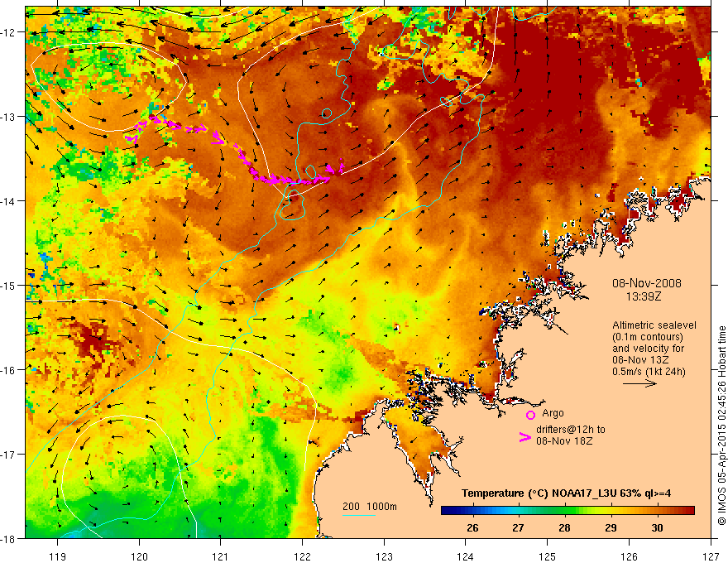Click longitude axis label 125
Screen dimensions: 728x563
[x=548, y=556]
